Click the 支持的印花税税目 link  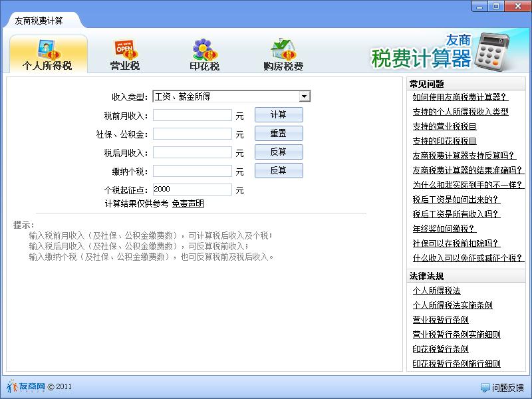[444, 141]
